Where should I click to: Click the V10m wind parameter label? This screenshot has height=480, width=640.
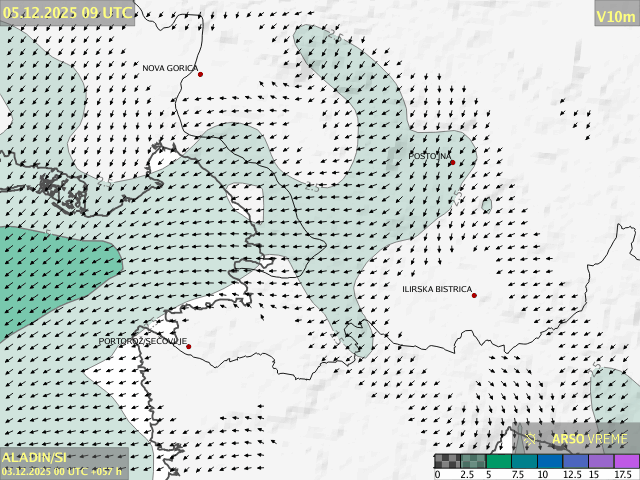click(615, 16)
